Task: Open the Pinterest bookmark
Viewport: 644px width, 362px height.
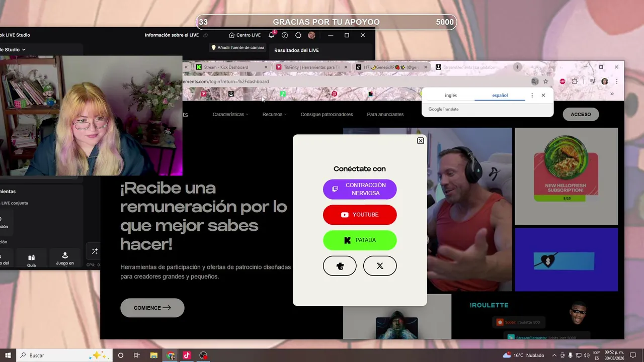Action: click(x=334, y=94)
